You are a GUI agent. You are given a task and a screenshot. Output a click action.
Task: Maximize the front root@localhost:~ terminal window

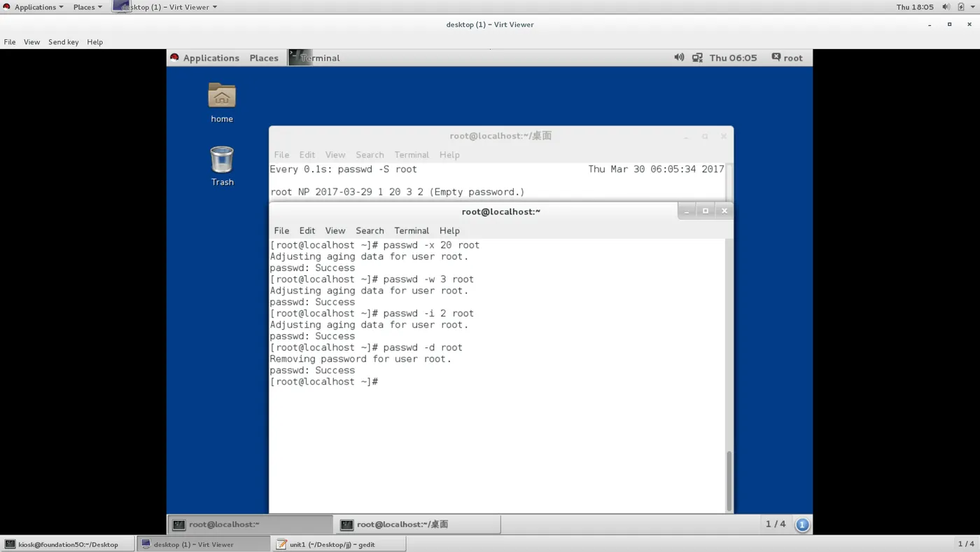tap(706, 211)
